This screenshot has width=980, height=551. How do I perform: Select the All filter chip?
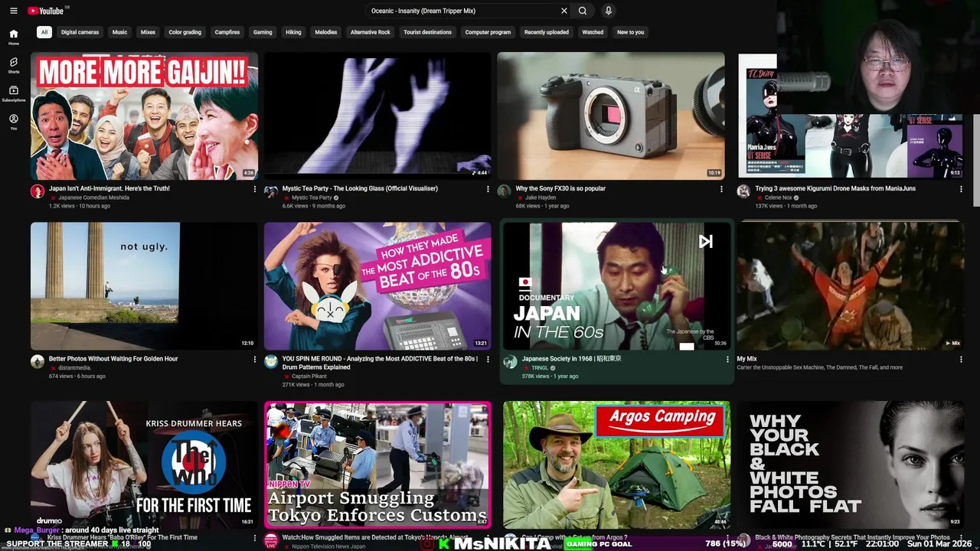[44, 32]
